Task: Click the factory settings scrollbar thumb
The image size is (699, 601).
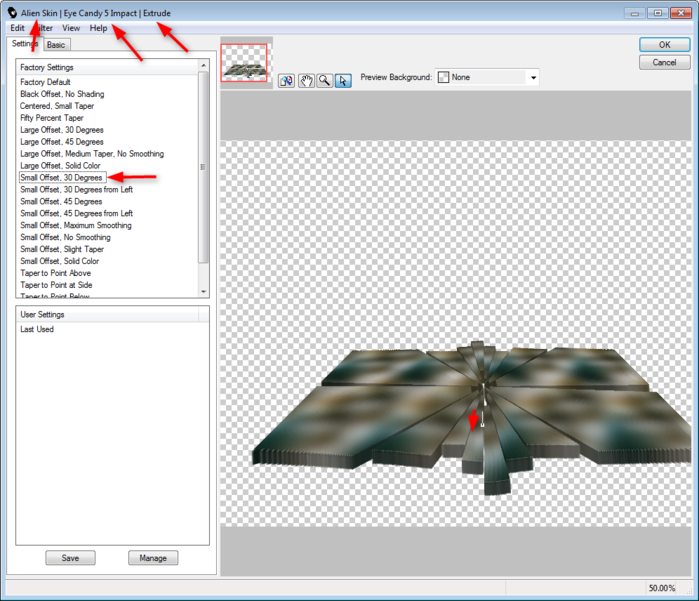Action: (203, 167)
